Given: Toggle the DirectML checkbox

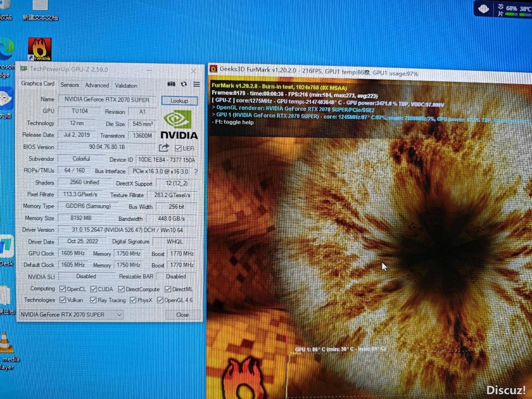Looking at the screenshot, I should [168, 289].
